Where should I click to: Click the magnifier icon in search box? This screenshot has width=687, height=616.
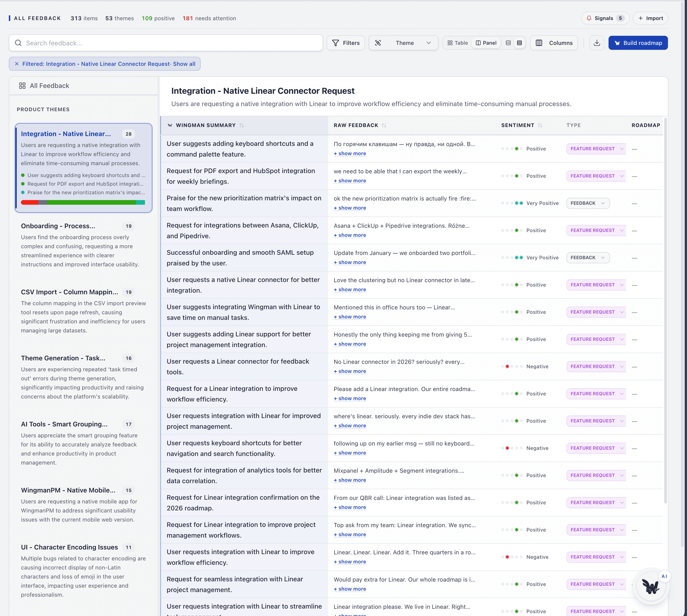[18, 43]
